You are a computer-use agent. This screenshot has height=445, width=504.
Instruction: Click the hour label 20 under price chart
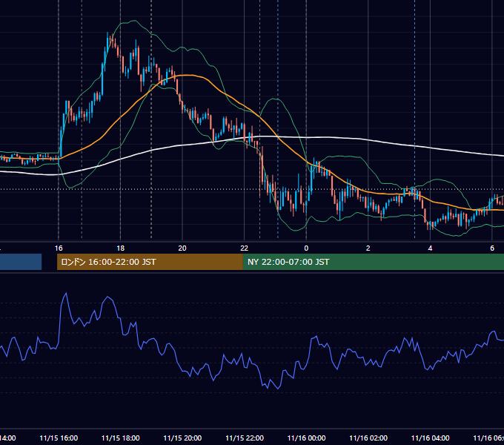182,248
